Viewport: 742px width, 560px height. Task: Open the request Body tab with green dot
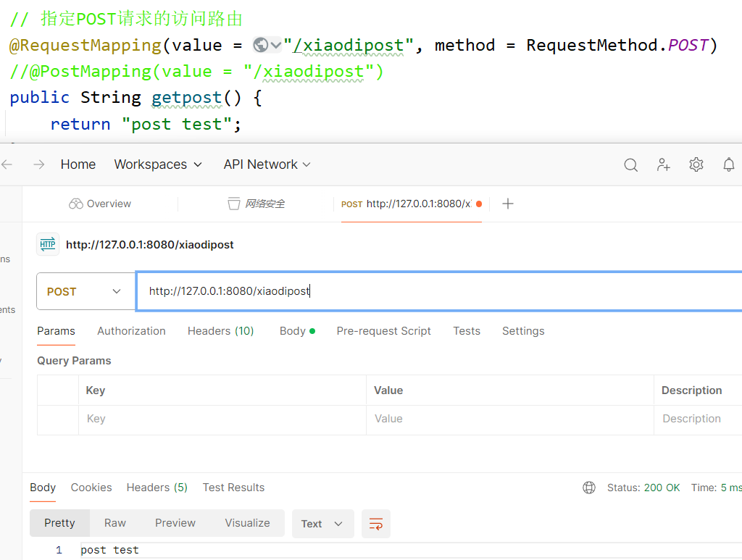pos(297,331)
